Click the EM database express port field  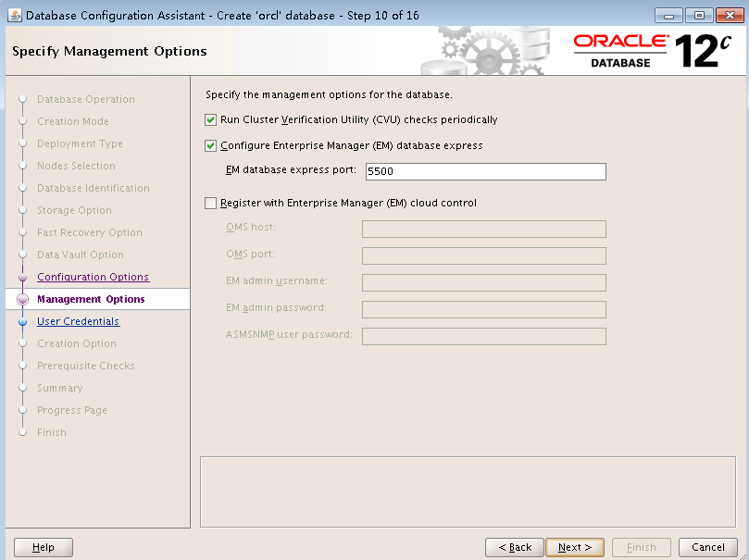[485, 171]
